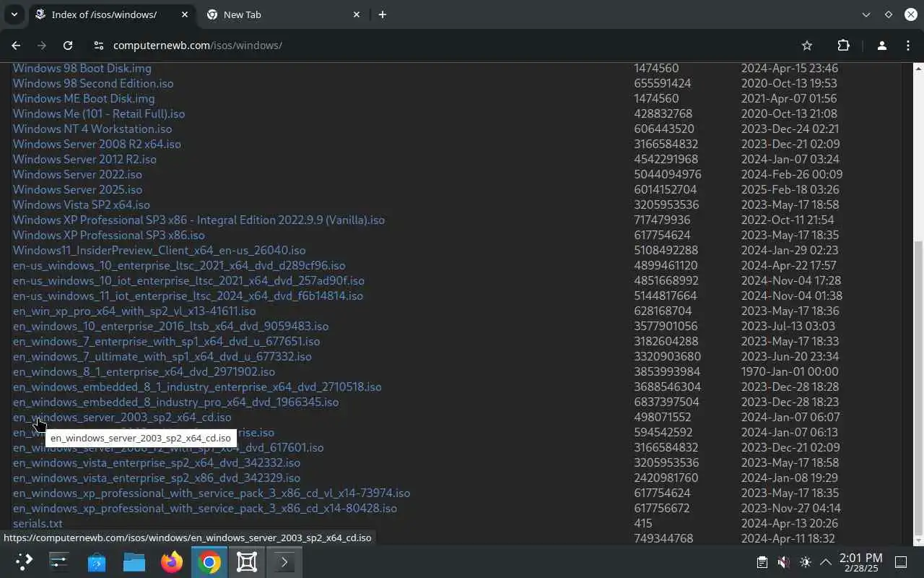Click en-us_windows_10_enterprise_ltsc_2021_x64_dvd_d289cf96.iso

(179, 265)
